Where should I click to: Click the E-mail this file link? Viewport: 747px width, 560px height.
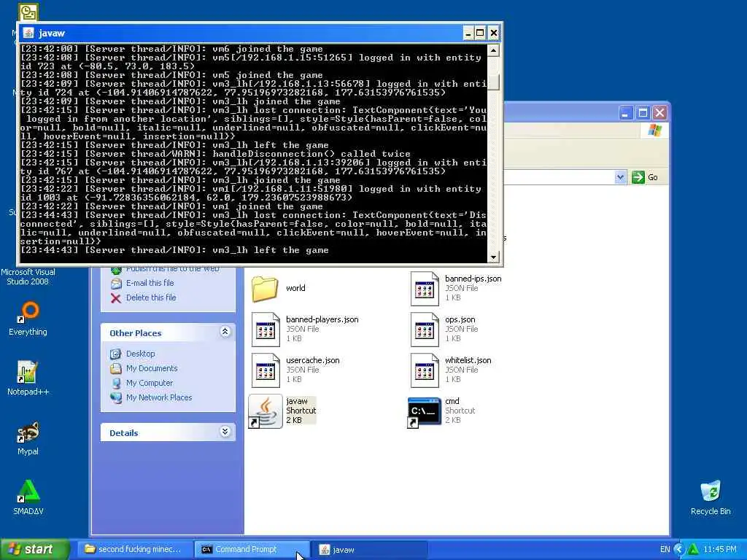coord(150,283)
